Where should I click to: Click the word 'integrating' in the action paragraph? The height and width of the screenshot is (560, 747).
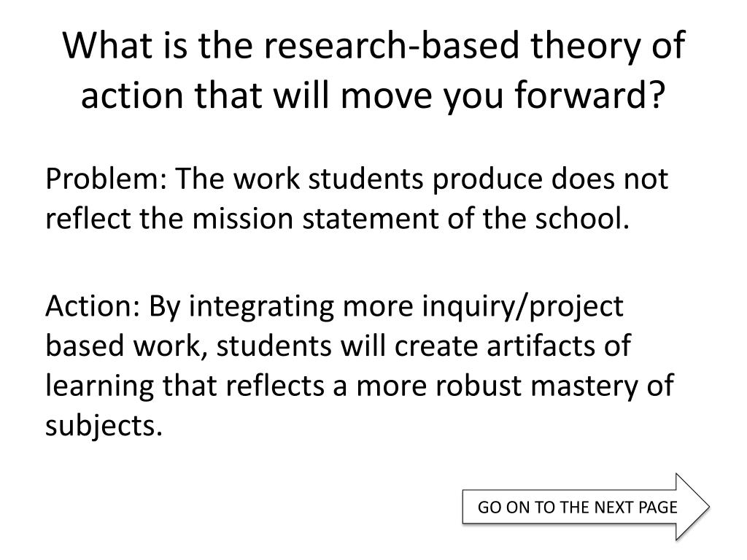[x=262, y=307]
